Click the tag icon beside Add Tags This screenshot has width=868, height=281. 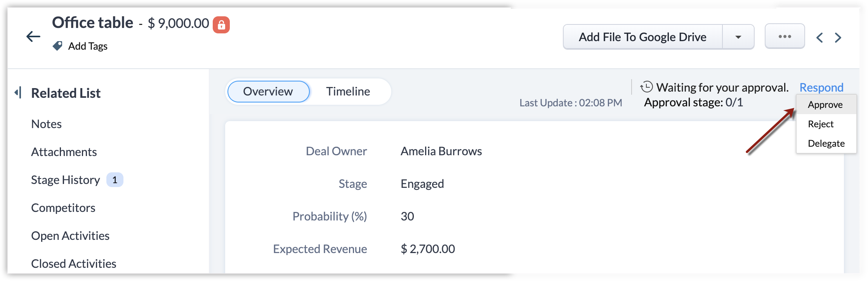[x=57, y=46]
